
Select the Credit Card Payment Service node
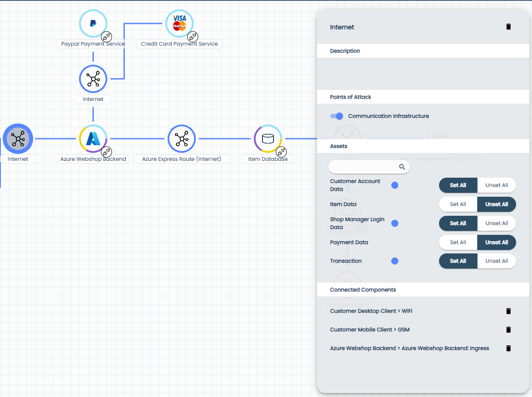(x=179, y=23)
